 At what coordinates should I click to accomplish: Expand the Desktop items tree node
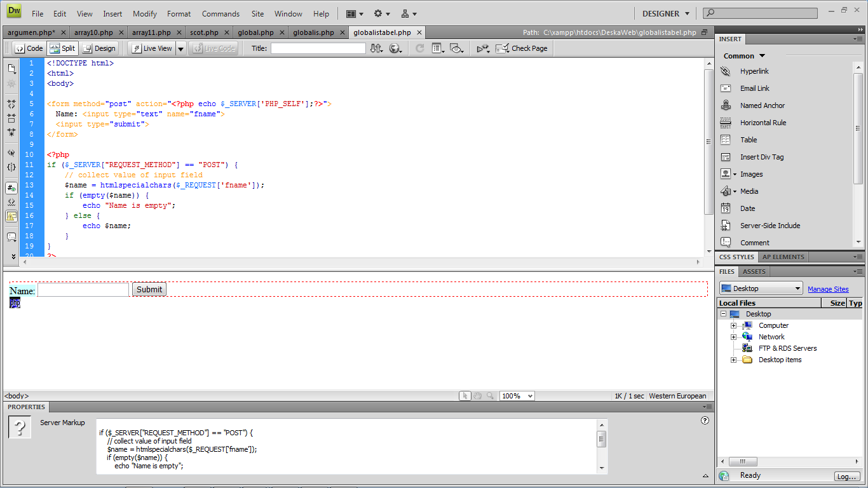coord(733,360)
